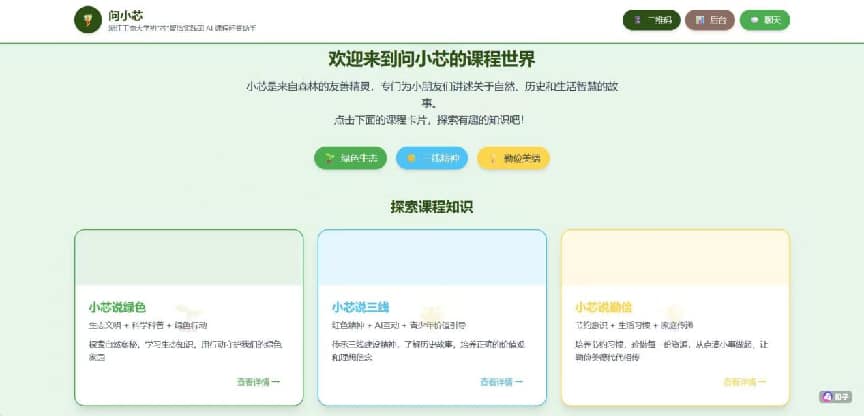Screen dimensions: 864x416
Task: Click the green header image of 小芯说绿色 card
Action: click(189, 258)
